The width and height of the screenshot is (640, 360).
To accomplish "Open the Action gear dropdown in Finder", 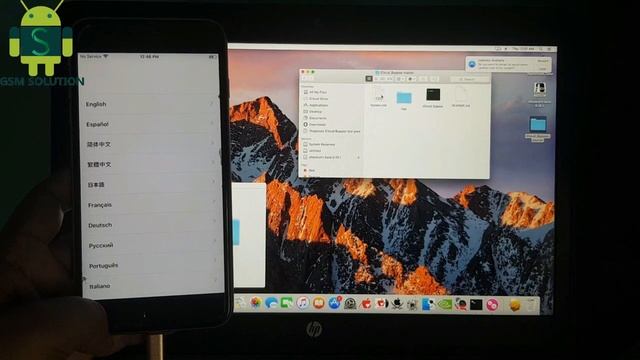I will 412,79.
